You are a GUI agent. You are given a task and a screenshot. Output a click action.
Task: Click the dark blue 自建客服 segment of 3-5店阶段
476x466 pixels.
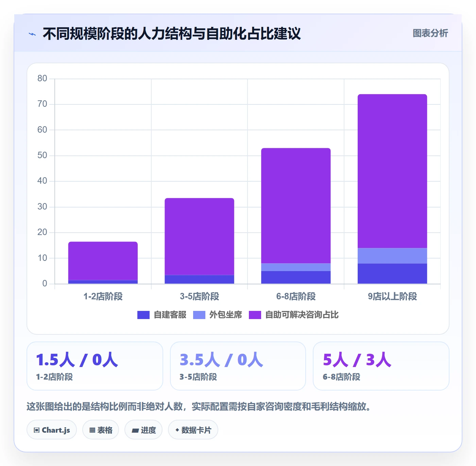pyautogui.click(x=200, y=279)
